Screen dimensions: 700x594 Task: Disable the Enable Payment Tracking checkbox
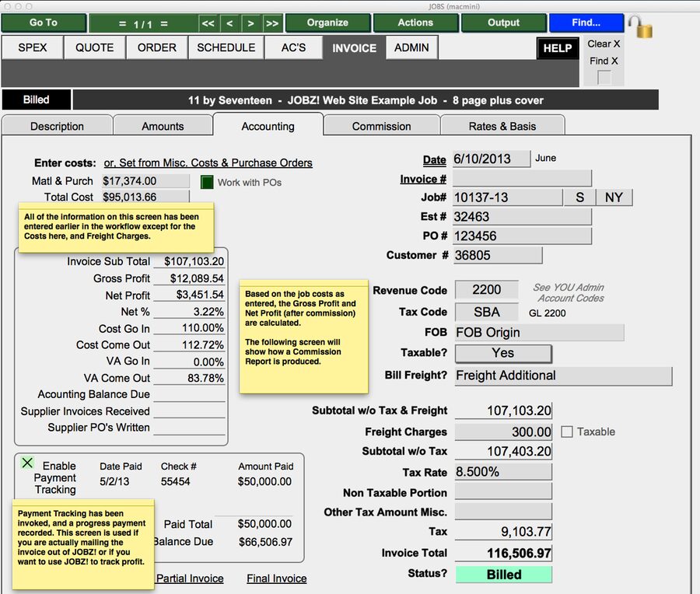tap(26, 463)
